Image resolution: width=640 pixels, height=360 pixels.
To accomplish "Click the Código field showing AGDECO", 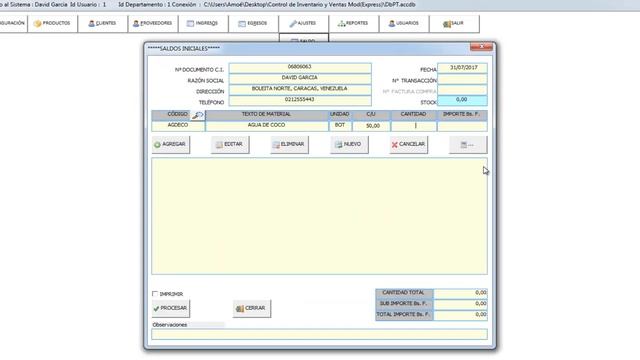I will tap(178, 126).
